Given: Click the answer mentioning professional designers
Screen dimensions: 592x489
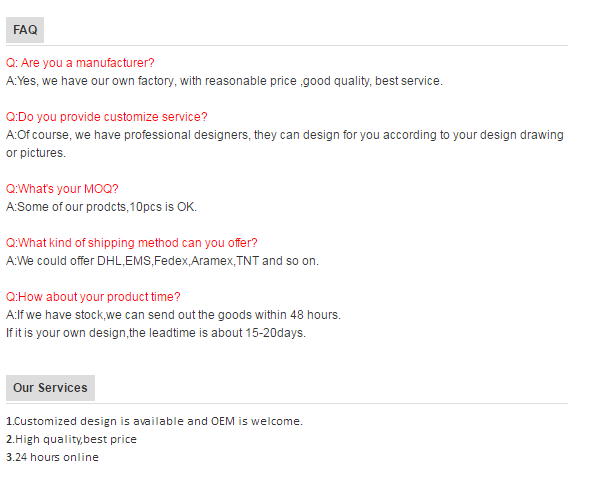Looking at the screenshot, I should 285,135.
